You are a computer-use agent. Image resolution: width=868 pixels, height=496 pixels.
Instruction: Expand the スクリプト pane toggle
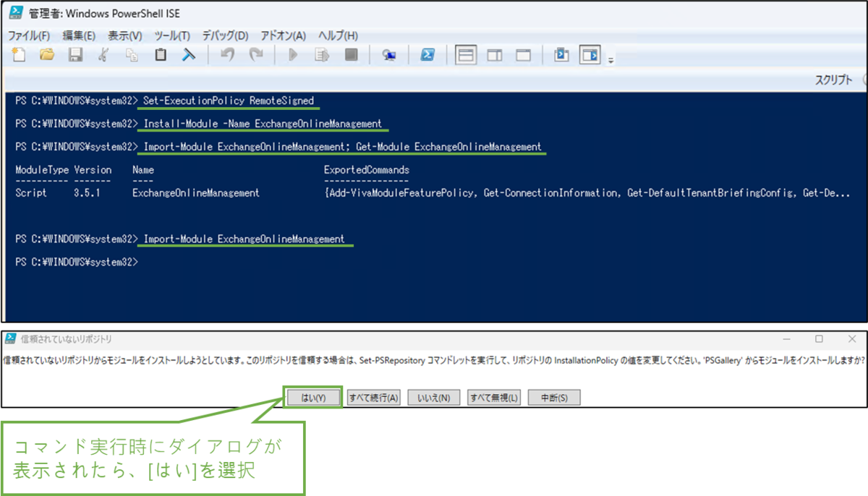tap(864, 80)
